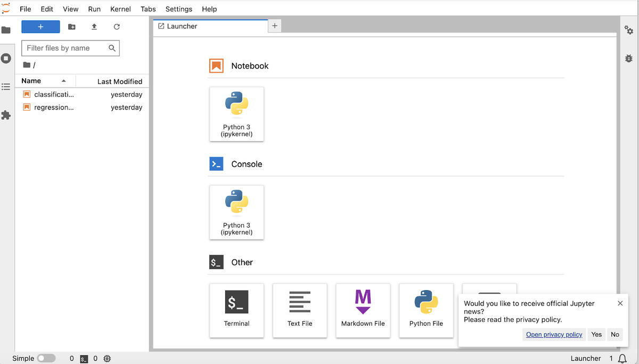Screen dimensions: 639x364
Task: Click the root folder breadcrumb icon
Action: tap(27, 65)
